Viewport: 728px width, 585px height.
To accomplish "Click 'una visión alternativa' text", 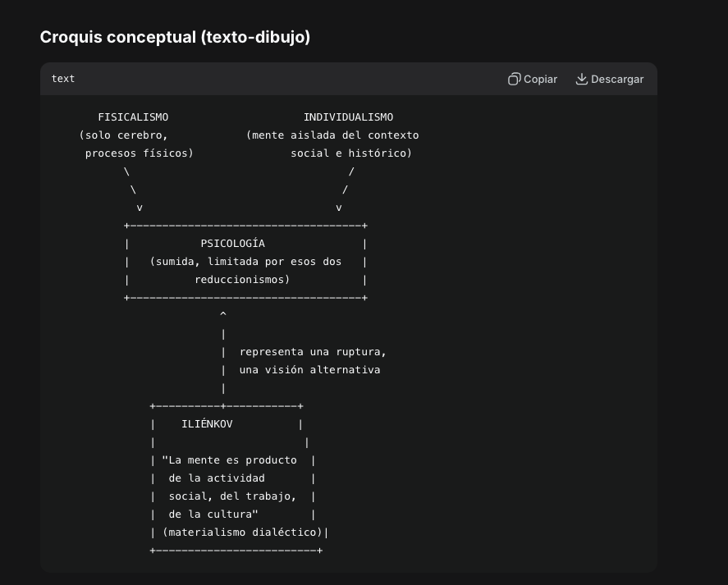I will point(309,370).
